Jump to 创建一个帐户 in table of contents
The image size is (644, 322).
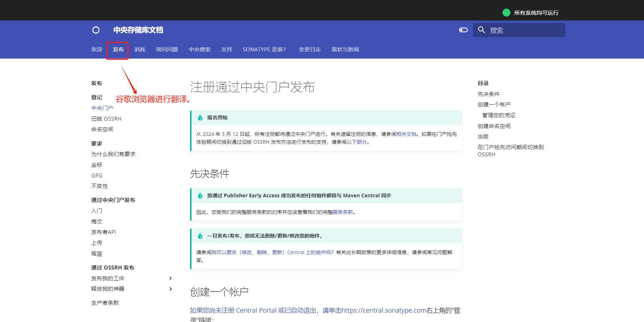point(494,105)
